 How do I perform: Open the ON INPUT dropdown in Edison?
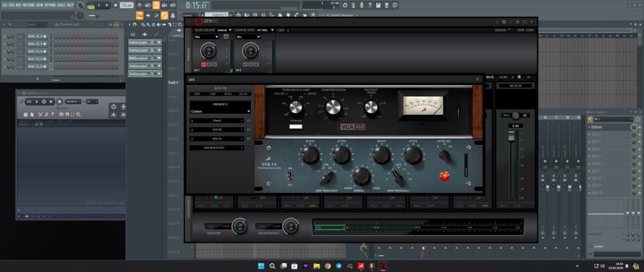tap(73, 102)
